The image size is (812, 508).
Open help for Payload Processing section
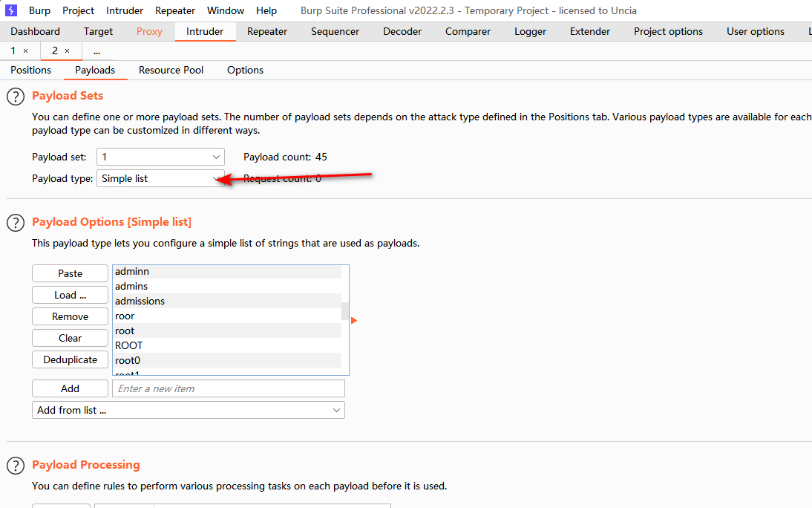pos(16,466)
